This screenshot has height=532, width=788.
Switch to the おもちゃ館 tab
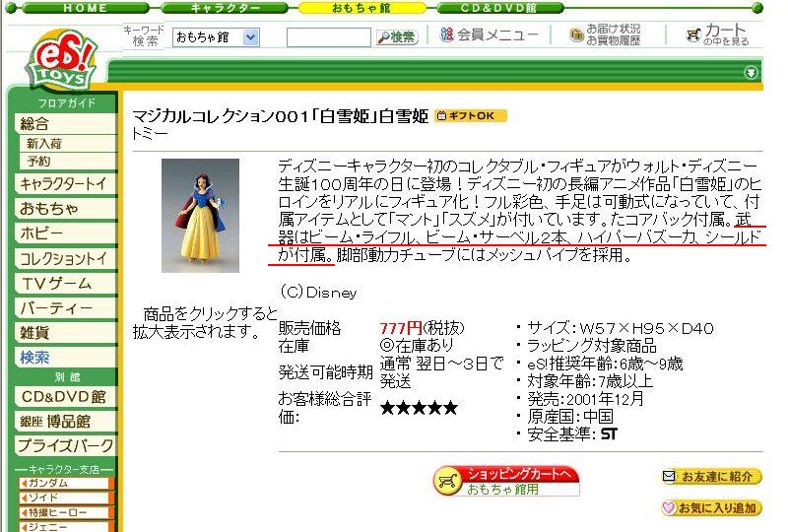click(361, 8)
